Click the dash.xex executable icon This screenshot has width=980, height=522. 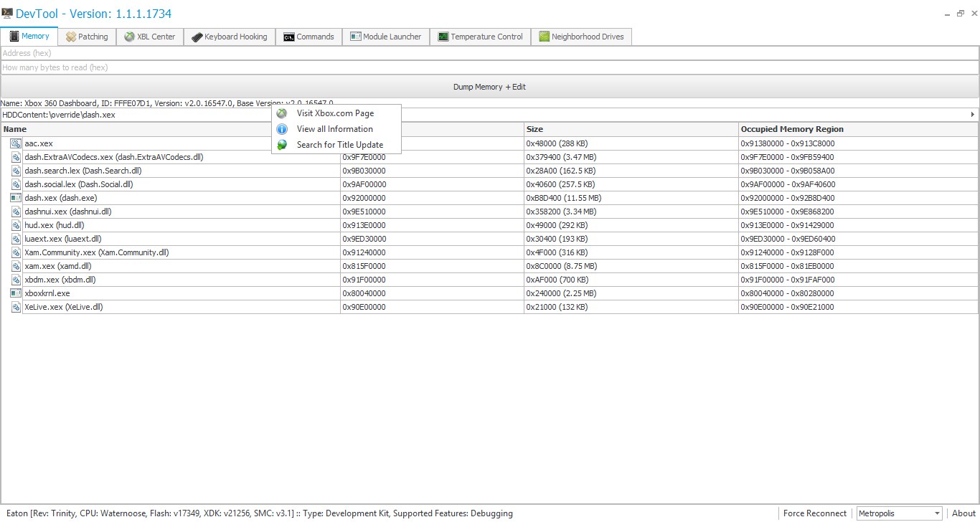point(16,198)
